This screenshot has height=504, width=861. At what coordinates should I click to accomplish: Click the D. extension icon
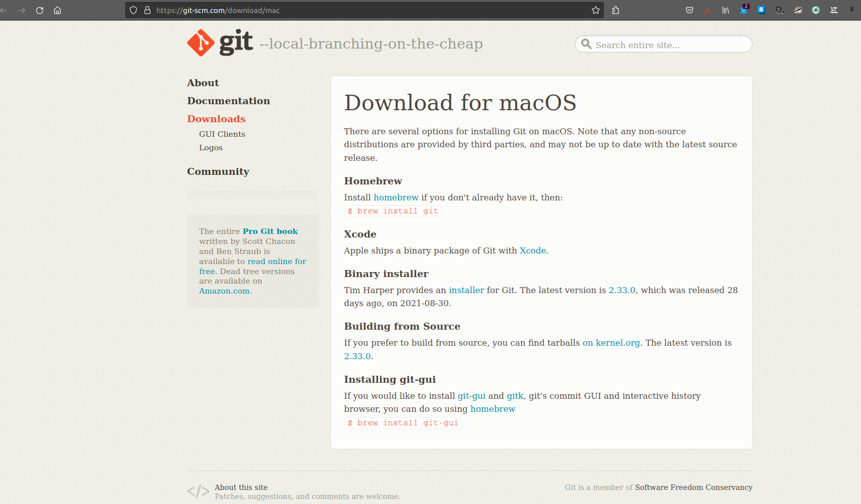(780, 10)
